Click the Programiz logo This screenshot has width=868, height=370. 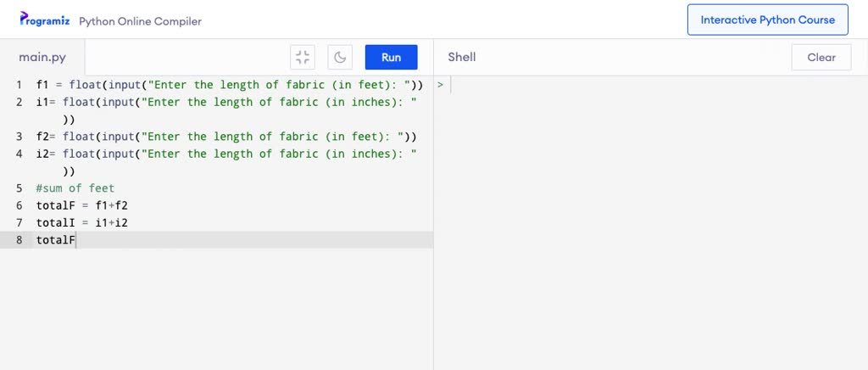coord(44,20)
